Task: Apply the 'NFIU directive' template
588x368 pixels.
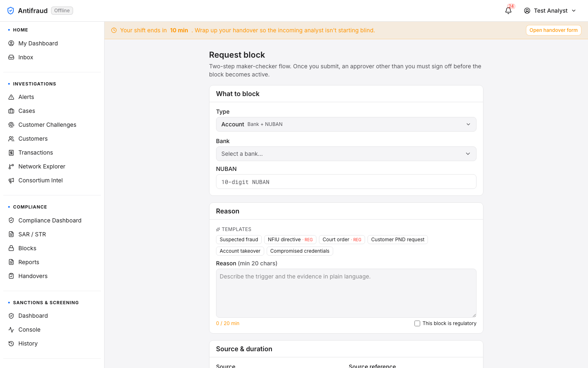Action: [290, 240]
